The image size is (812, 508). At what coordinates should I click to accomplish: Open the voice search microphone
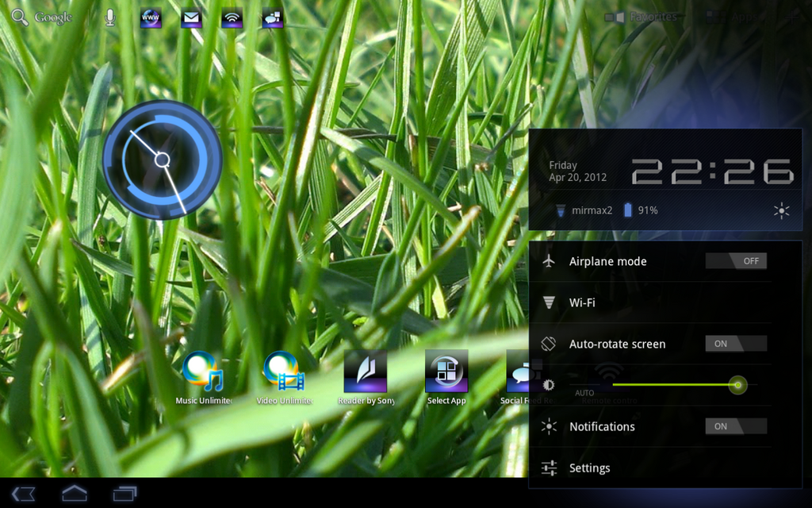pyautogui.click(x=109, y=16)
